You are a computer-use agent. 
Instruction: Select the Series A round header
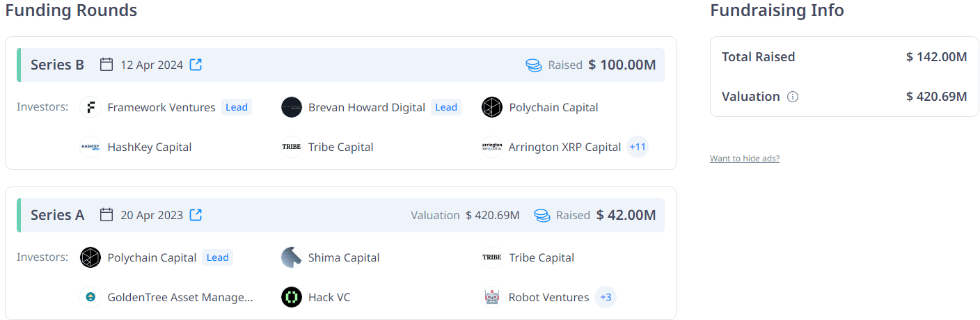pyautogui.click(x=57, y=215)
